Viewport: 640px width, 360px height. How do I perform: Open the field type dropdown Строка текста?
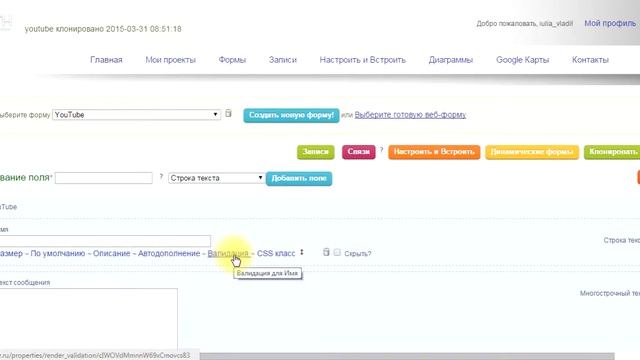click(x=216, y=178)
